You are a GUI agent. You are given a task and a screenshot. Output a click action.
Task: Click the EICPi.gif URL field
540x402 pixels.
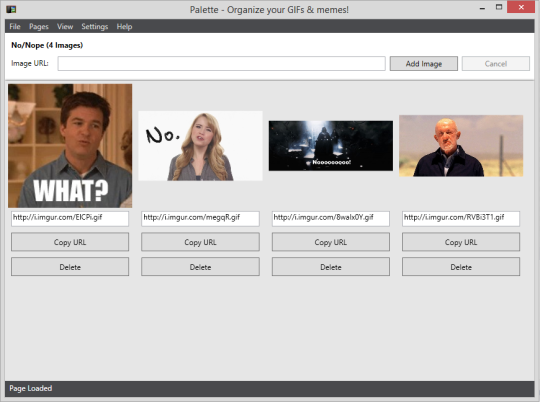[x=70, y=218]
